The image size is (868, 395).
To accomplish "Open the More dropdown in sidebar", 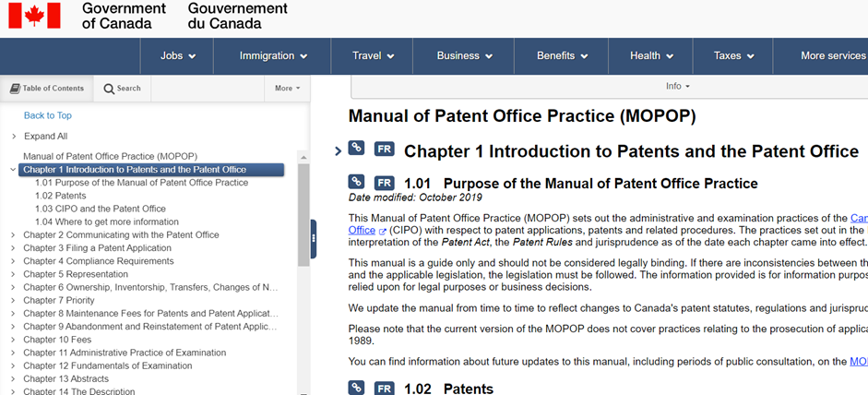I will (x=287, y=89).
